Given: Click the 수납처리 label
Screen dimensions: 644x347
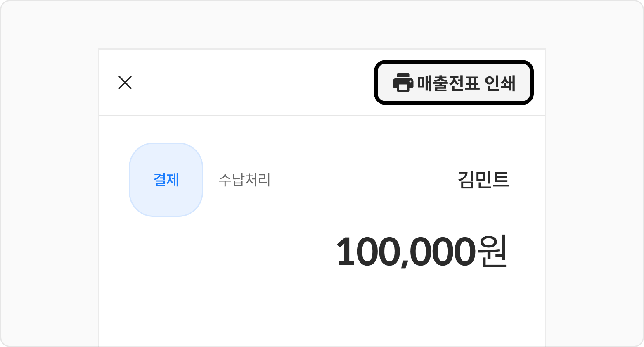Looking at the screenshot, I should pos(244,180).
